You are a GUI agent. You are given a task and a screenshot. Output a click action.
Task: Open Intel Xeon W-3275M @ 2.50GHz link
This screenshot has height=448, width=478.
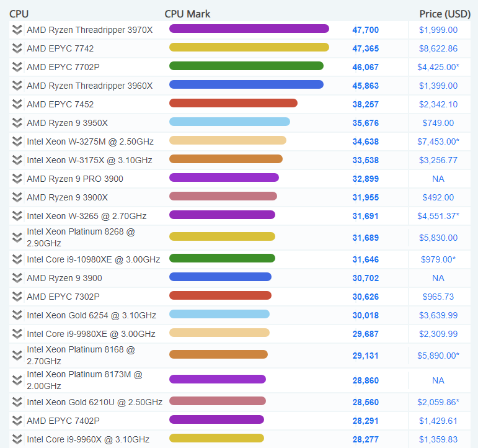click(x=91, y=141)
